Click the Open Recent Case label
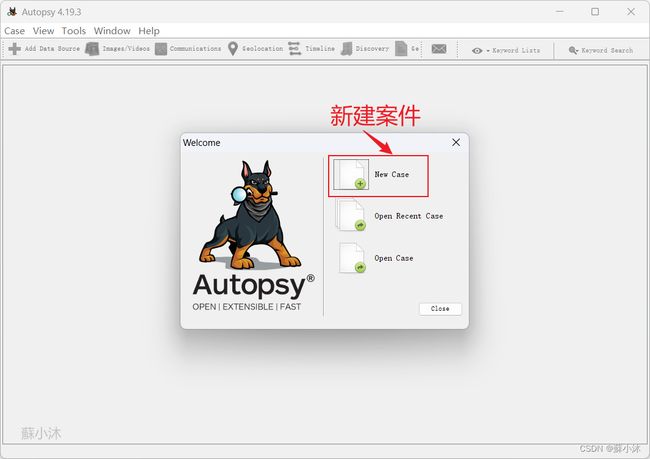650x459 pixels. pos(409,216)
